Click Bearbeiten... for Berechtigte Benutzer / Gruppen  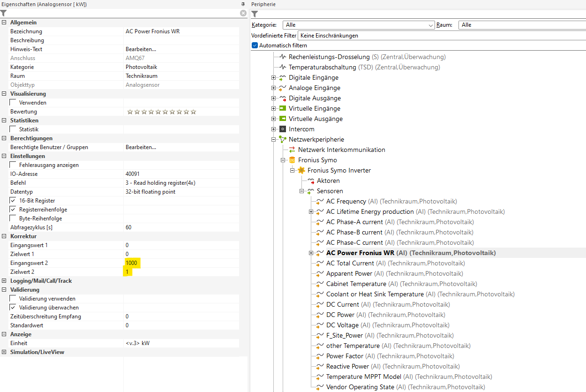click(141, 147)
